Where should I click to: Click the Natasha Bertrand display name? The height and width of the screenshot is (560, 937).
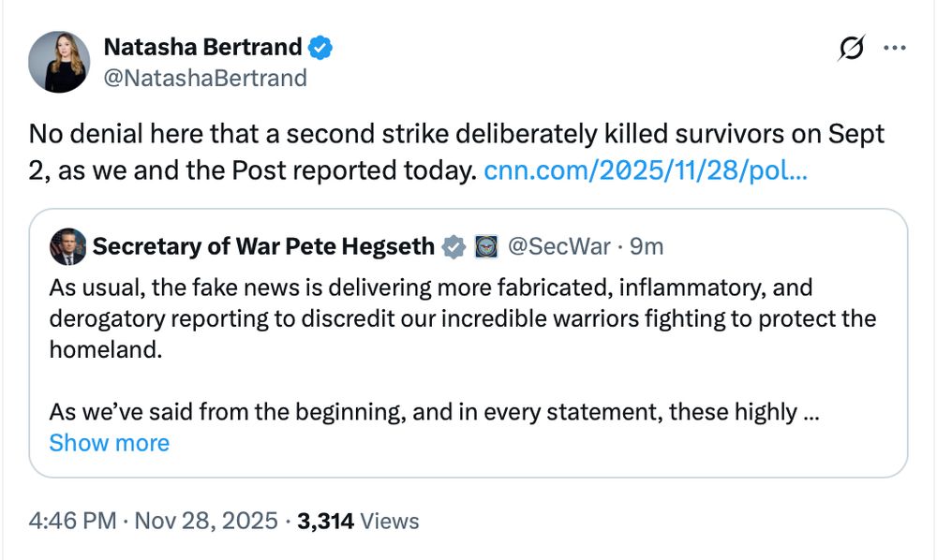pyautogui.click(x=201, y=47)
